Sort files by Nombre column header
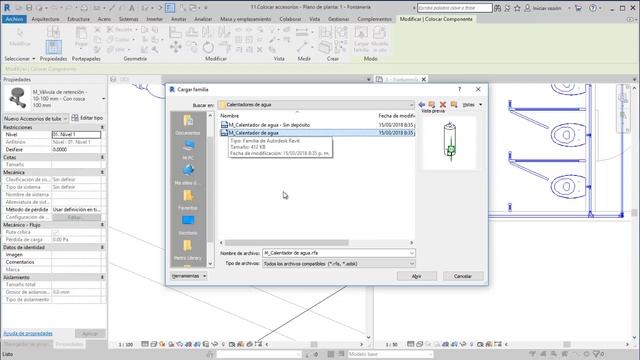This screenshot has height=360, width=640. tap(230, 116)
